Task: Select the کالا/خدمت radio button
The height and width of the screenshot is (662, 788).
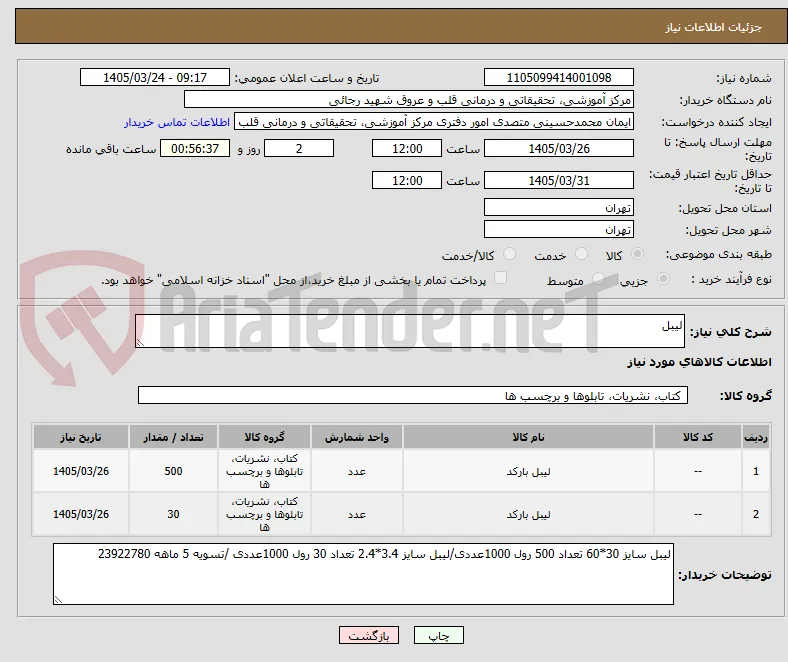Action: [x=510, y=254]
